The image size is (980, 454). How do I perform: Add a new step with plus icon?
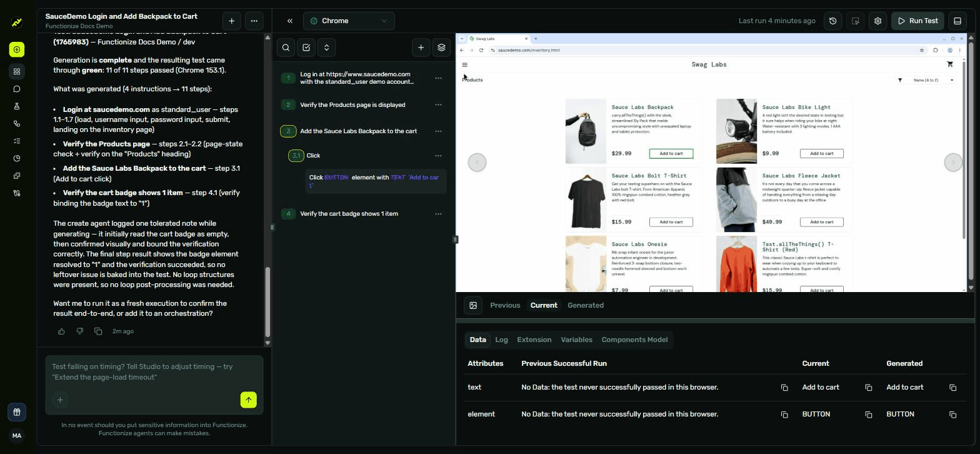click(421, 48)
